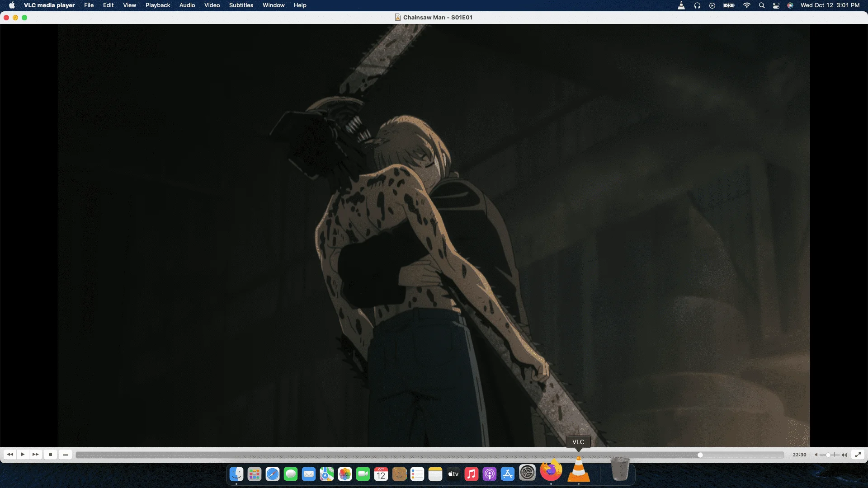
Task: Open the Playback menu
Action: (158, 5)
